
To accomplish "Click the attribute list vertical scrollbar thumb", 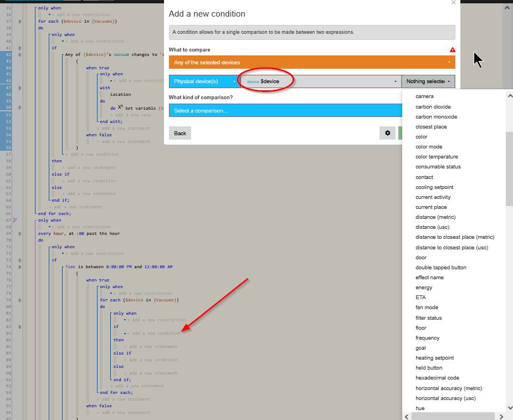I will tap(510, 169).
